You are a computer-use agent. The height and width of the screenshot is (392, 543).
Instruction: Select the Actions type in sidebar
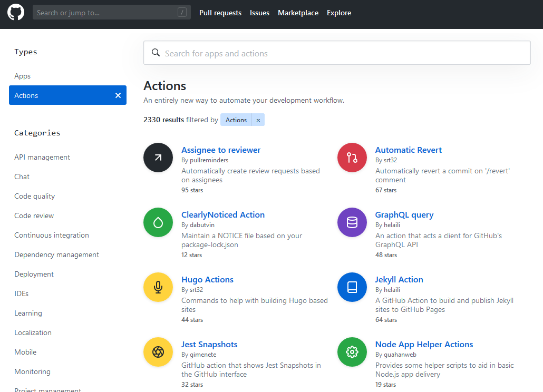coord(67,95)
